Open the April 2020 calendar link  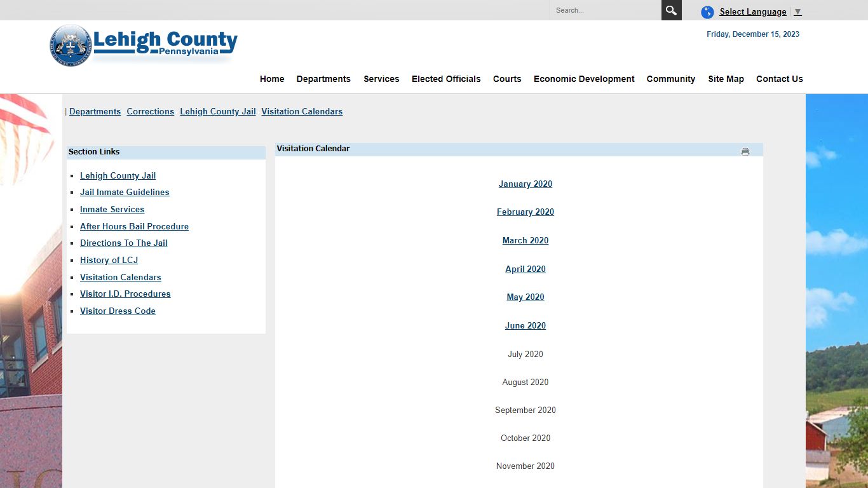click(x=526, y=269)
